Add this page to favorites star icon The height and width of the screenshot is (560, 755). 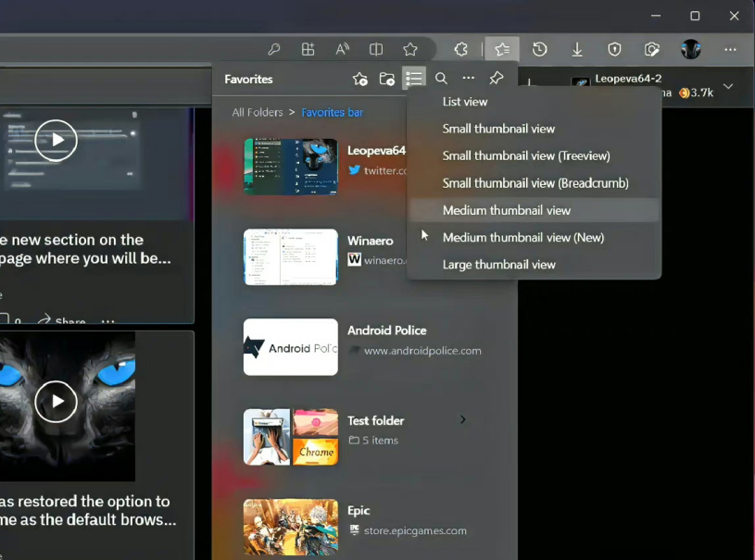(410, 49)
